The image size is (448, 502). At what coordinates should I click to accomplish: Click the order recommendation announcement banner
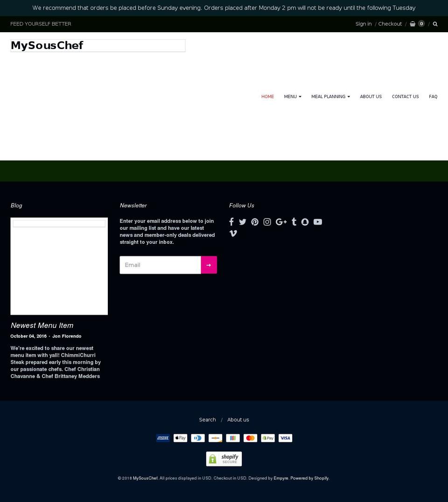(224, 7)
